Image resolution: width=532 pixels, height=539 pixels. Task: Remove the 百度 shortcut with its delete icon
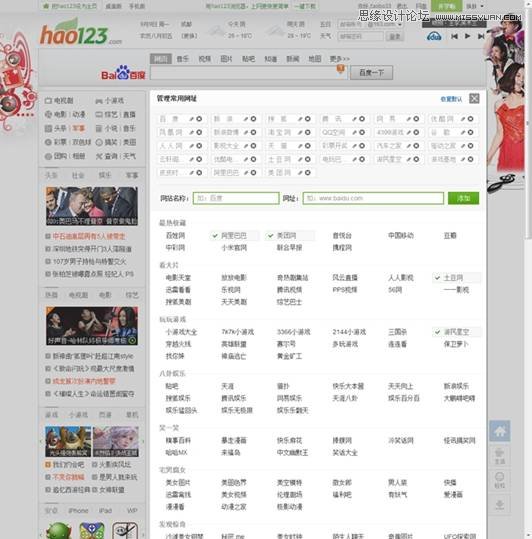199,119
